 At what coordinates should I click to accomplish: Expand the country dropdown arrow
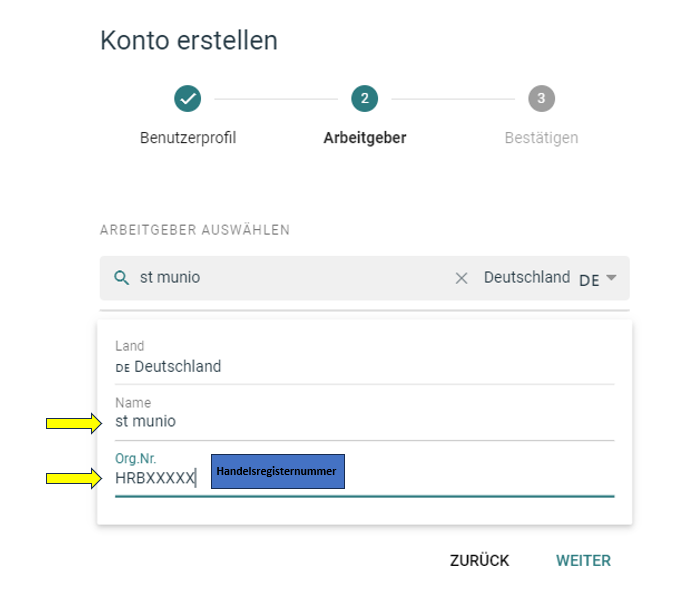pyautogui.click(x=611, y=278)
